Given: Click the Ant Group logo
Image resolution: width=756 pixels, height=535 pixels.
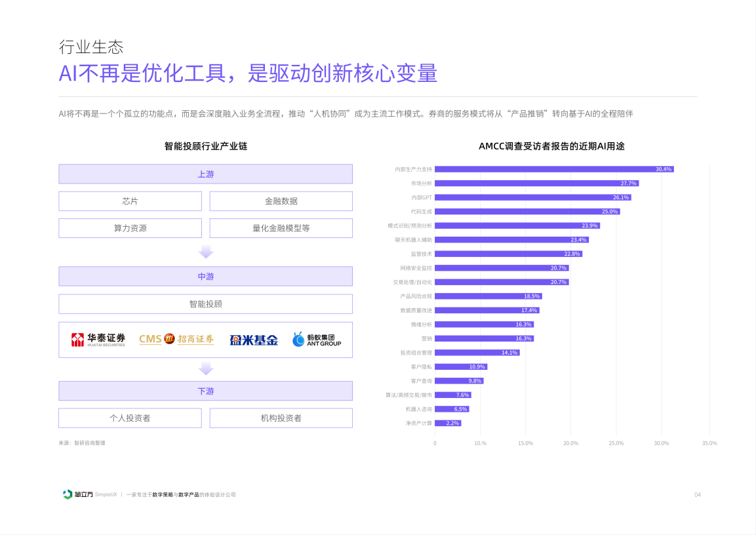Looking at the screenshot, I should point(317,340).
